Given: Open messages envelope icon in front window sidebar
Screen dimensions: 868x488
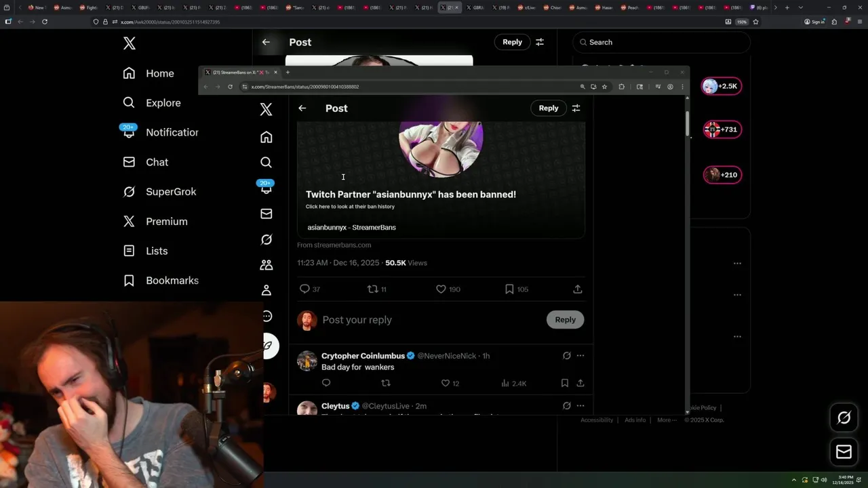Looking at the screenshot, I should tap(267, 213).
